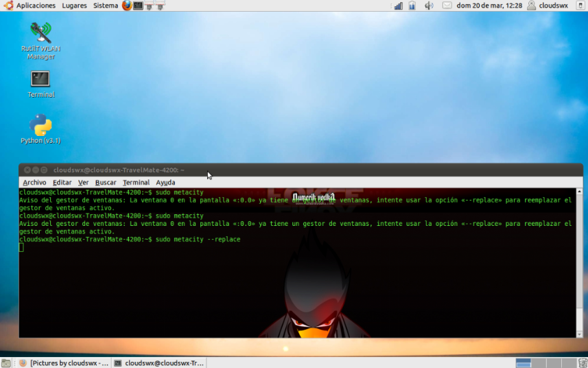
Task: Switch to the third workspace in the switcher
Action: coord(554,363)
